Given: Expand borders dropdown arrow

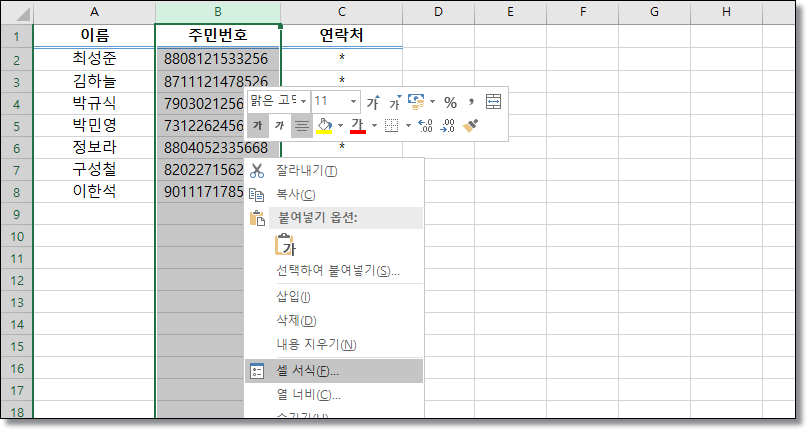Looking at the screenshot, I should (x=408, y=125).
